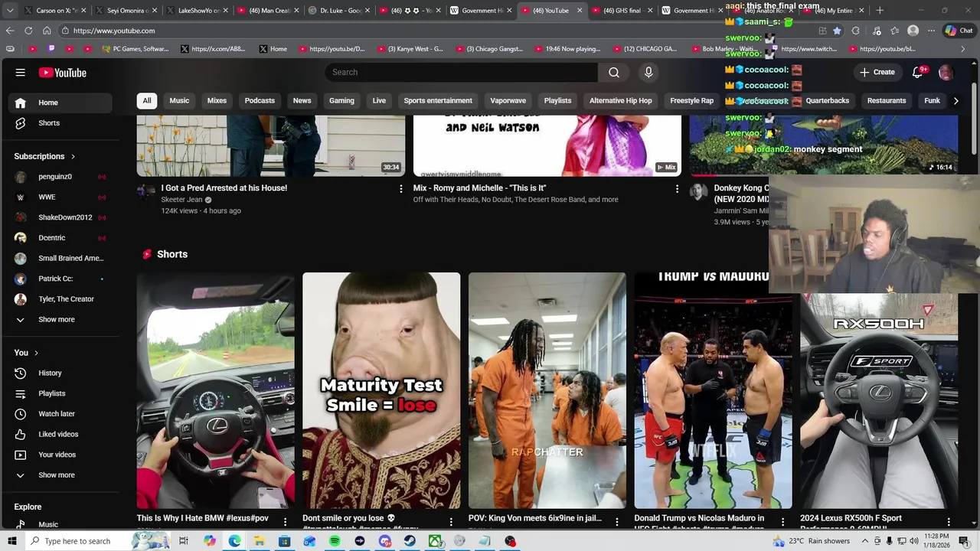Image resolution: width=980 pixels, height=551 pixels.
Task: Click into YouTube search field
Action: point(461,72)
